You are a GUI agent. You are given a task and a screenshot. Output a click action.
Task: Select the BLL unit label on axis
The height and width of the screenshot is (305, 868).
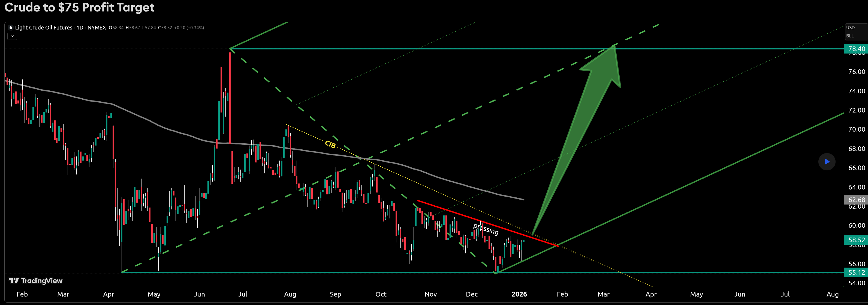coord(849,35)
